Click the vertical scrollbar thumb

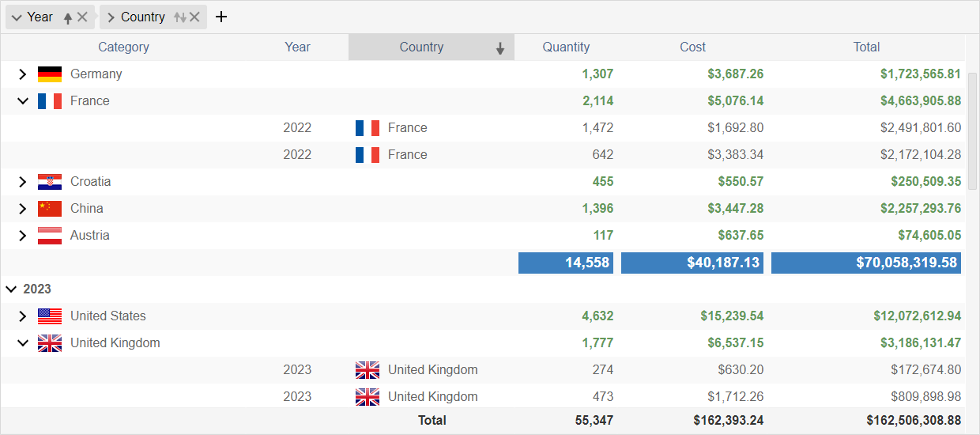click(972, 130)
